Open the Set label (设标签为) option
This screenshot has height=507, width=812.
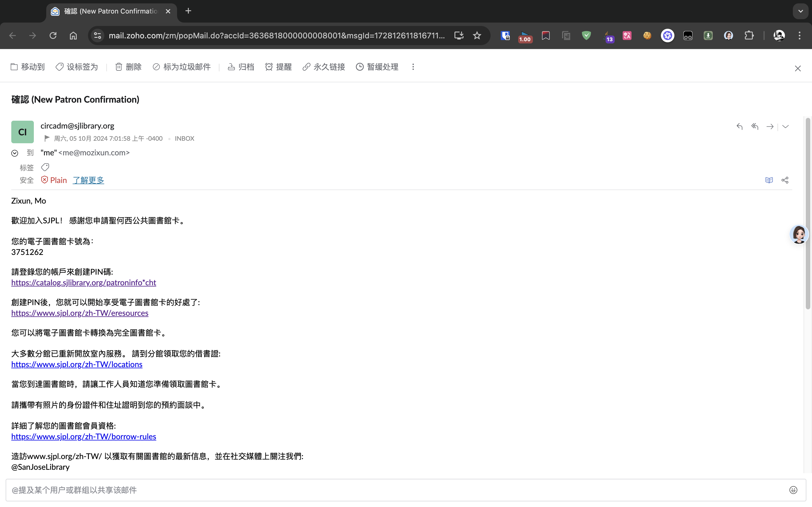tap(77, 67)
